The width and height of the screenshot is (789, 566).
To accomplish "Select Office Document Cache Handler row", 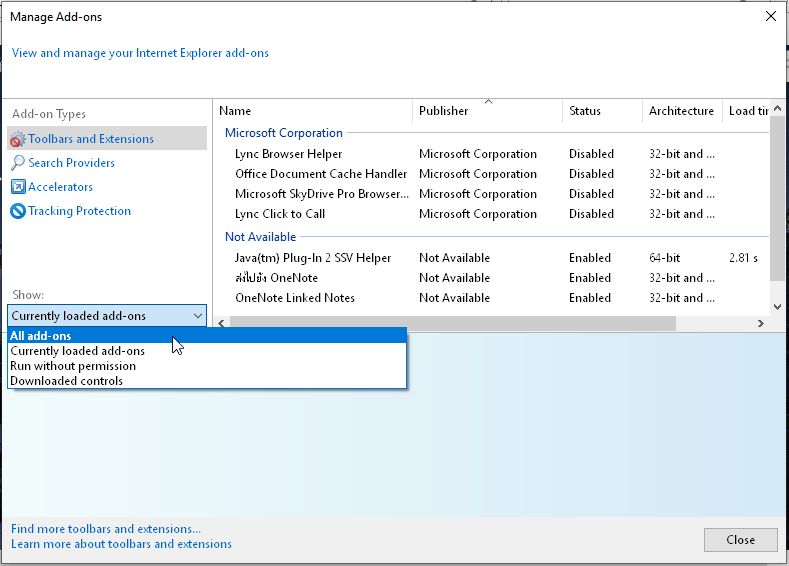I will pyautogui.click(x=492, y=174).
